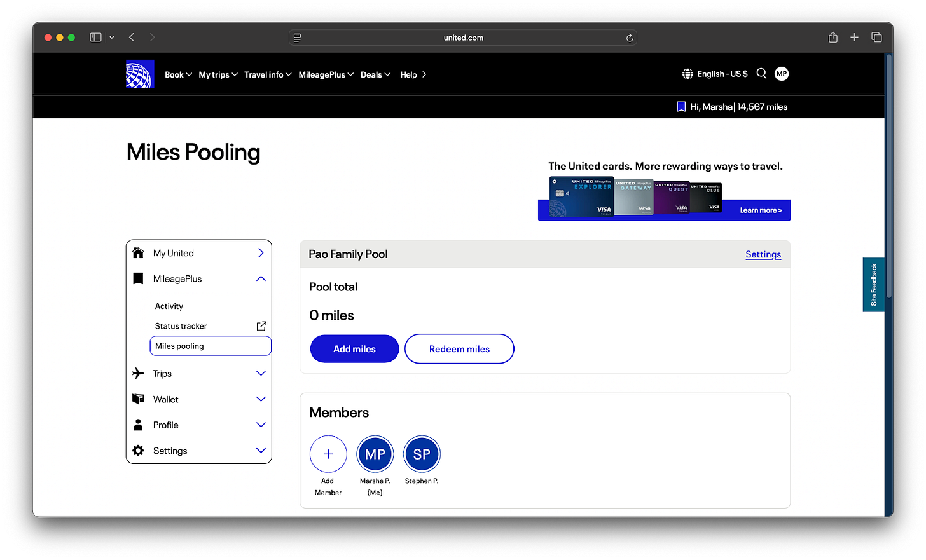926x560 pixels.
Task: Open Safari sidebar options dropdown arrow
Action: pos(112,38)
